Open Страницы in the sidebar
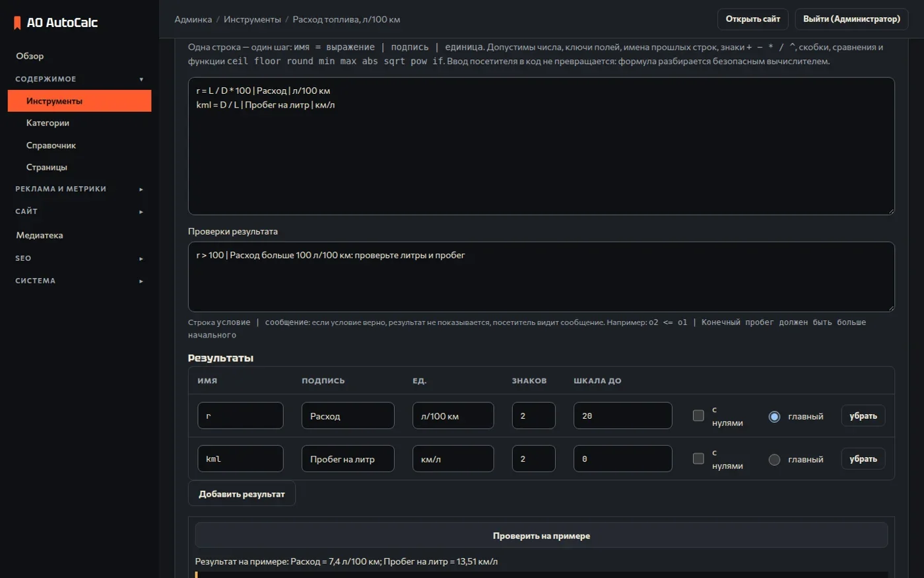924x578 pixels. [x=79, y=167]
